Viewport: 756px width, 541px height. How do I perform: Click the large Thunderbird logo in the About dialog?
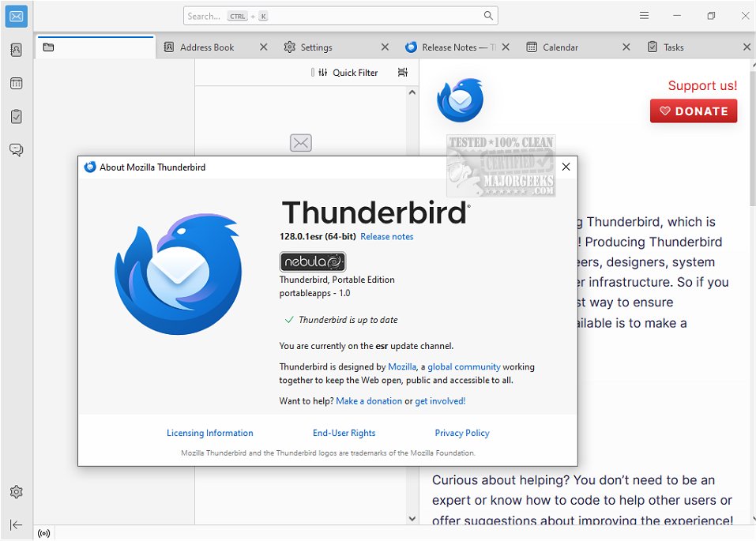click(179, 274)
